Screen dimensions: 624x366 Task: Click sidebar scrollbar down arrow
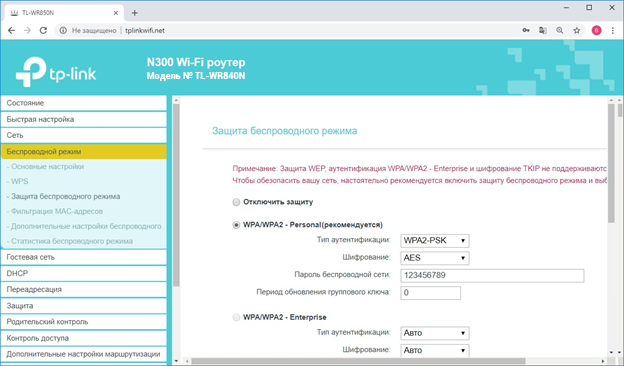(x=177, y=362)
